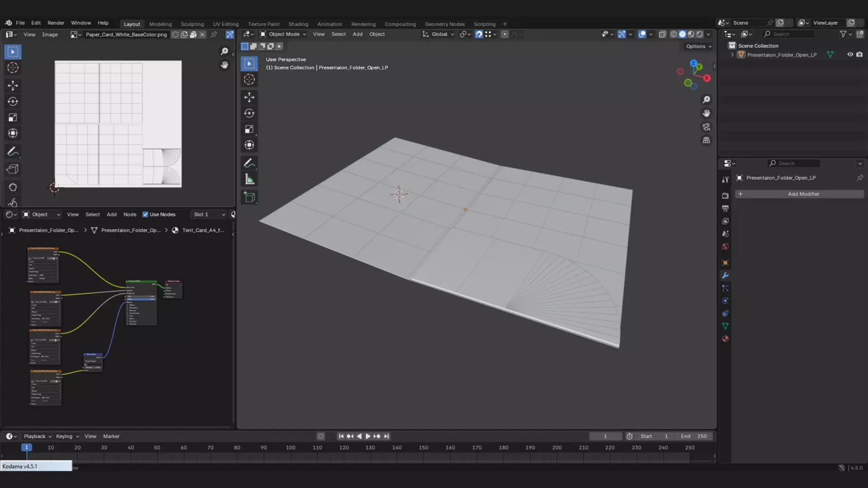Image resolution: width=868 pixels, height=488 pixels.
Task: Click the viewport zoom magnifier icon
Action: pos(706,99)
